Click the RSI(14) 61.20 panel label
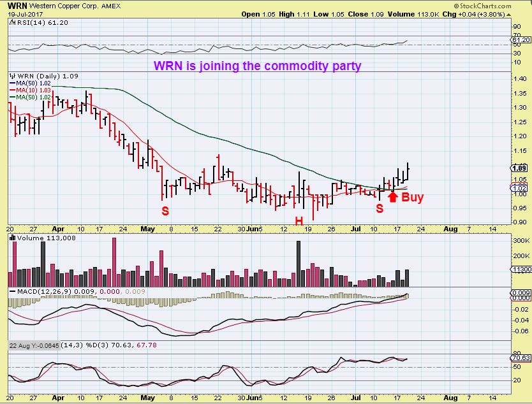The height and width of the screenshot is (404, 532). [x=42, y=23]
